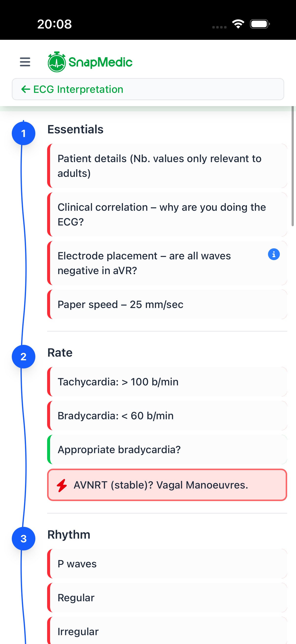This screenshot has width=296, height=644.
Task: Select the Appropriate bradycardia item
Action: (167, 449)
